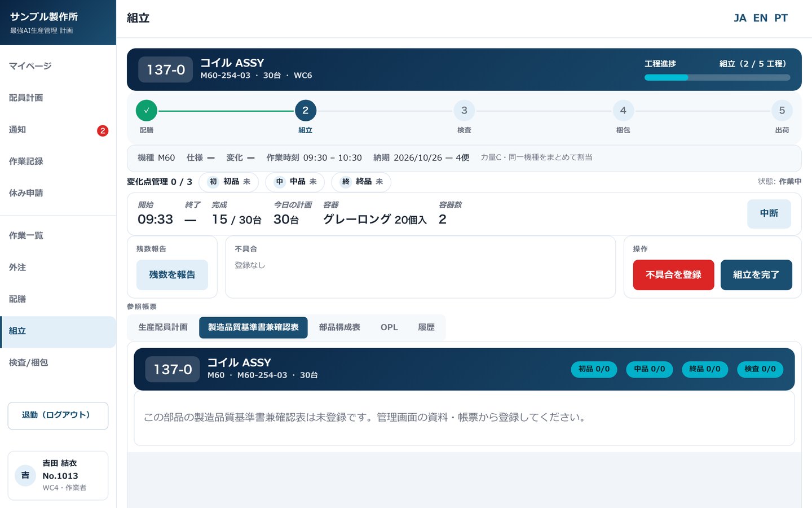
Task: Open the OPL tab
Action: [x=389, y=327]
